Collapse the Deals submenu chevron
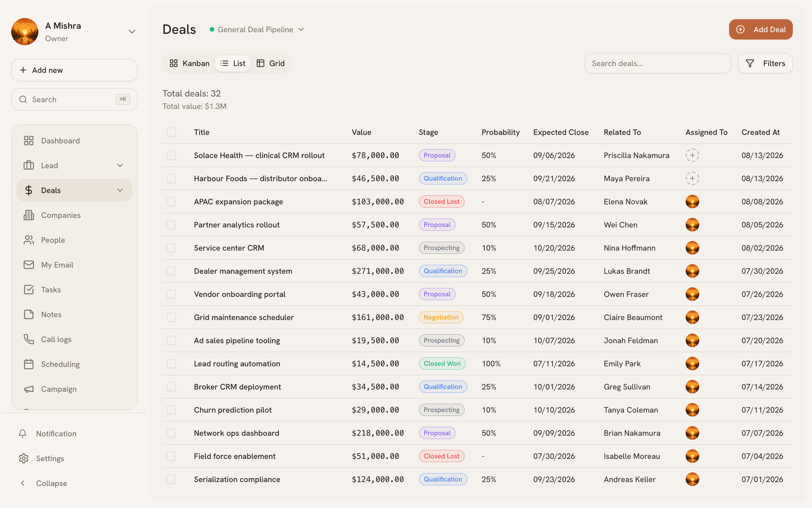This screenshot has width=812, height=508. pyautogui.click(x=120, y=191)
